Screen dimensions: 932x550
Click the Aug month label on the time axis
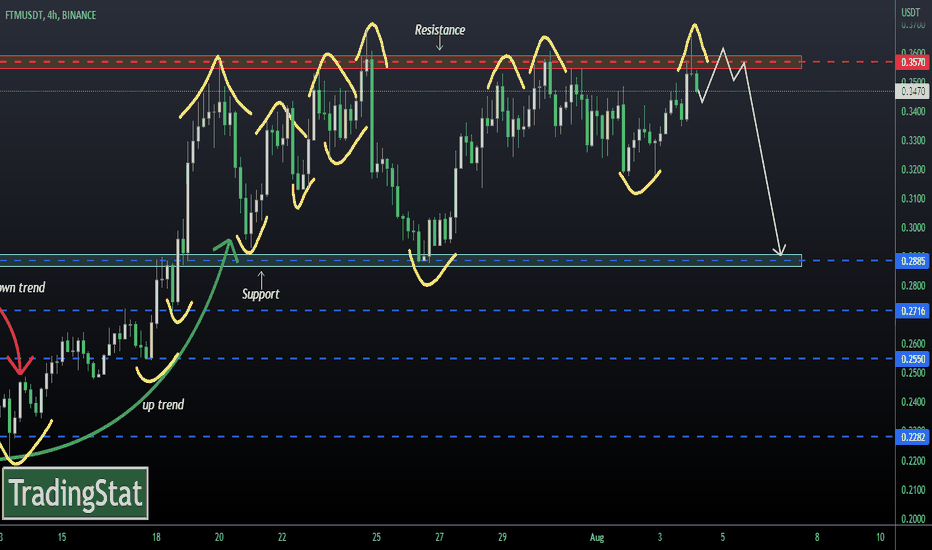[597, 538]
